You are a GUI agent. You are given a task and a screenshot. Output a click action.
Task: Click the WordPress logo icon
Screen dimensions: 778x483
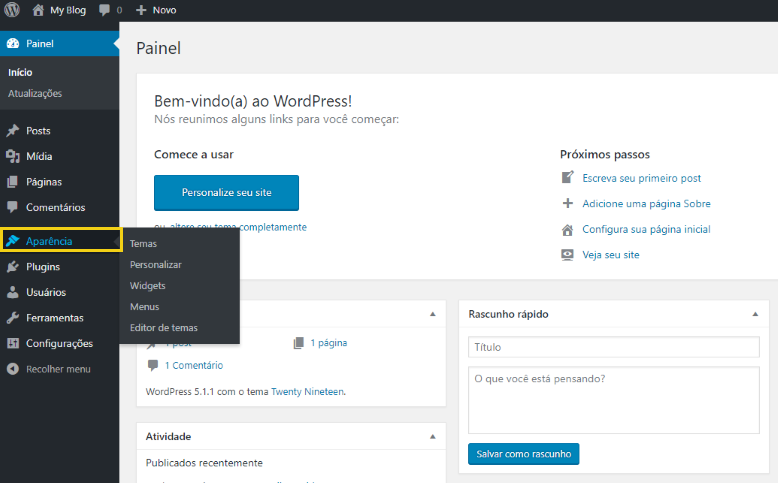[12, 9]
